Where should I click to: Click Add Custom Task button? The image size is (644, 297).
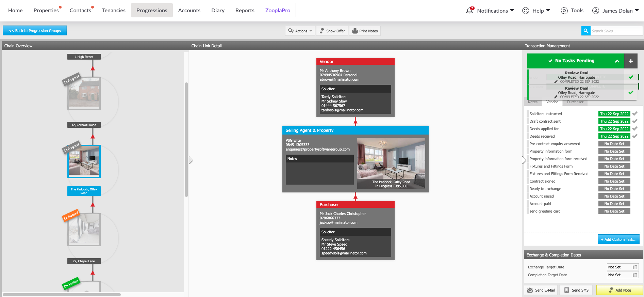[618, 239]
